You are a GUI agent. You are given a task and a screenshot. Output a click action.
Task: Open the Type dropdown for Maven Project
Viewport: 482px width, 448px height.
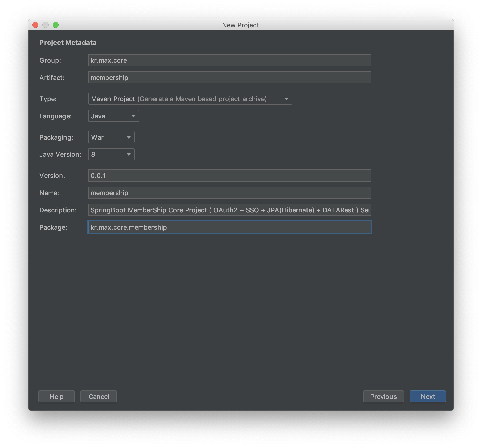click(190, 99)
